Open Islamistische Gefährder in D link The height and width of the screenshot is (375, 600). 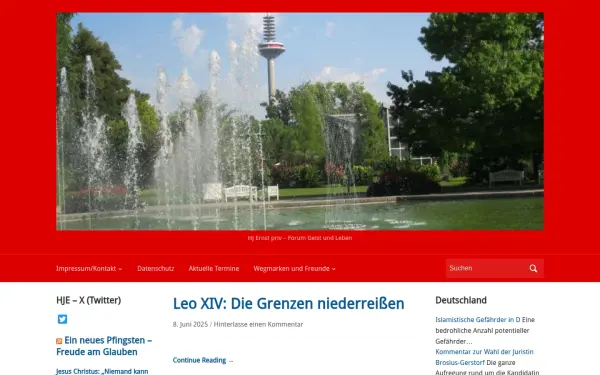tap(478, 320)
